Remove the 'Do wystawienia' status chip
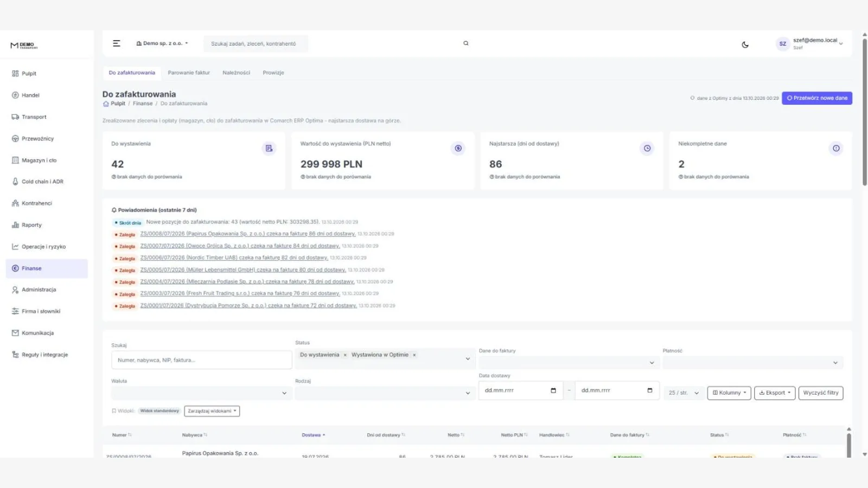The width and height of the screenshot is (868, 488). (x=345, y=355)
